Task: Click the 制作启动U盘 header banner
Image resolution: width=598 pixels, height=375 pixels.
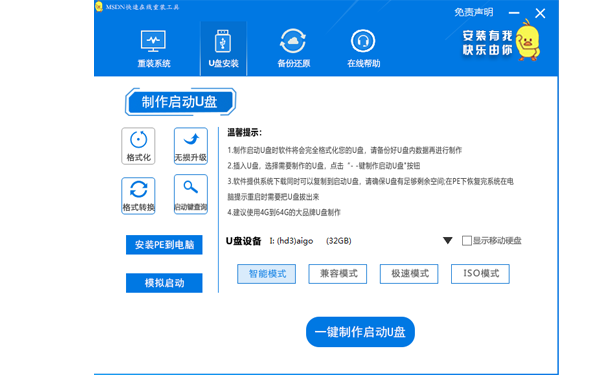Action: tap(180, 102)
